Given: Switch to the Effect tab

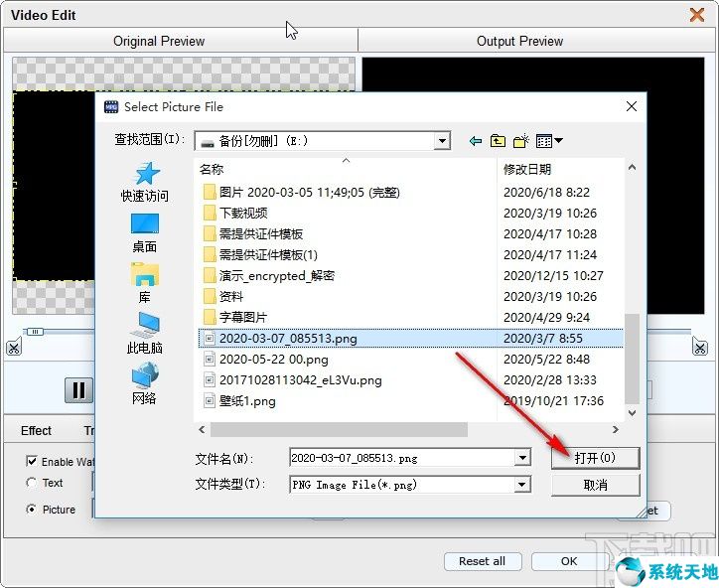Looking at the screenshot, I should pyautogui.click(x=36, y=431).
